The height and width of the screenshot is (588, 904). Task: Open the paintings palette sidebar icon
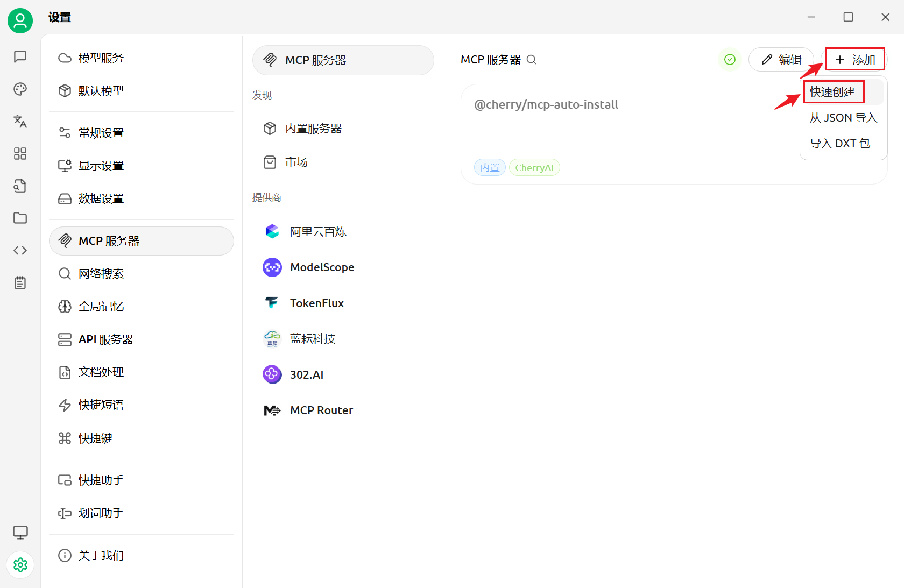click(x=20, y=89)
